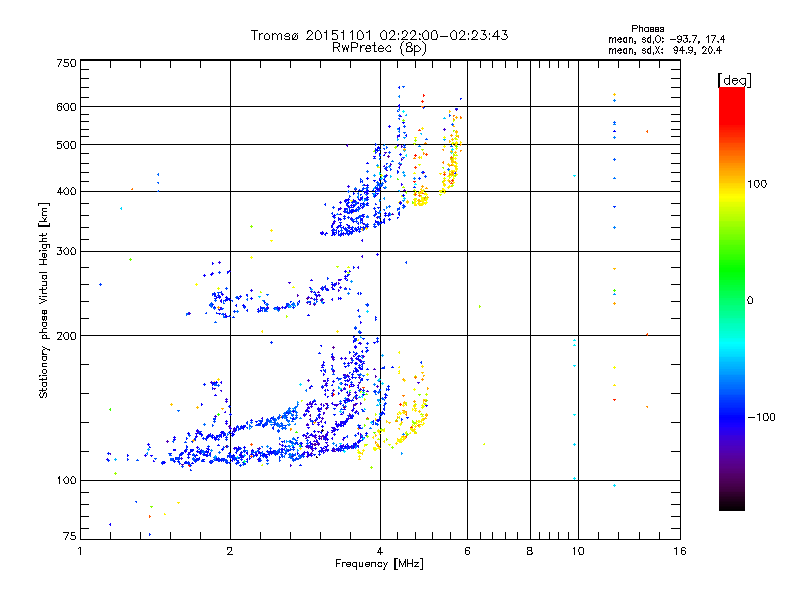Click the '[deg]' colorbar unit label
The height and width of the screenshot is (600, 800).
tap(734, 80)
